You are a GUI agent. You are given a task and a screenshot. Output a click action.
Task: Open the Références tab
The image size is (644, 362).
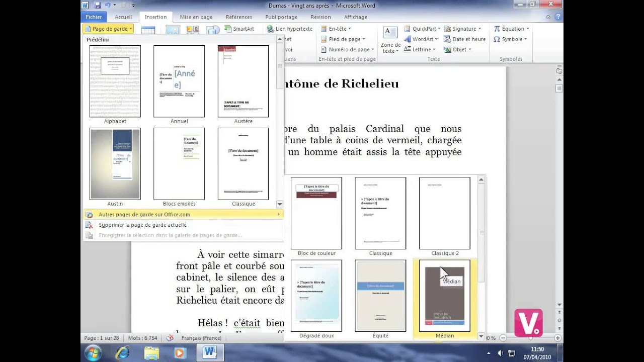[x=239, y=17]
